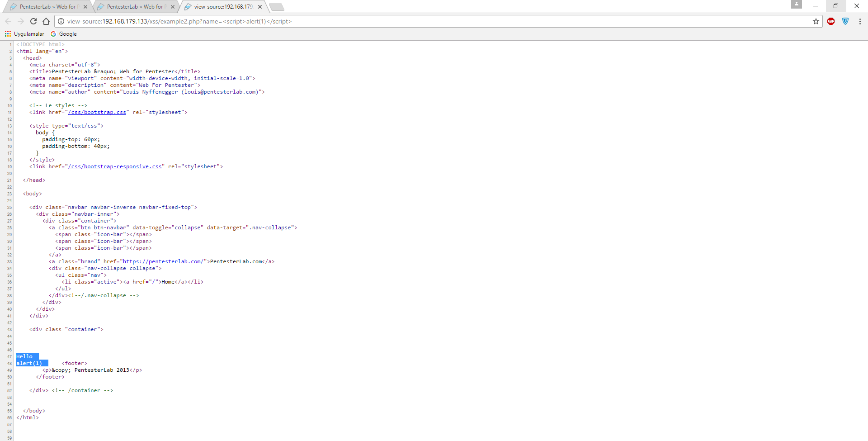The image size is (868, 441).
Task: Click the blue shield extension icon
Action: (845, 21)
